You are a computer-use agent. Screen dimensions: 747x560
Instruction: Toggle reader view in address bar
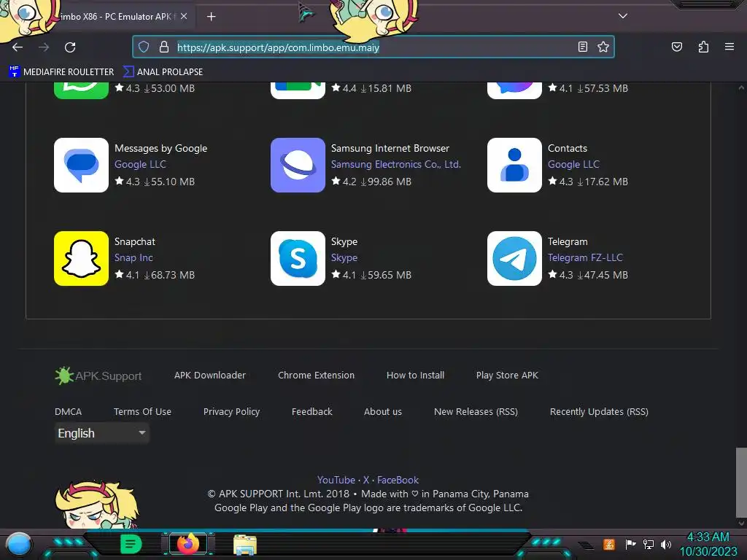point(583,47)
